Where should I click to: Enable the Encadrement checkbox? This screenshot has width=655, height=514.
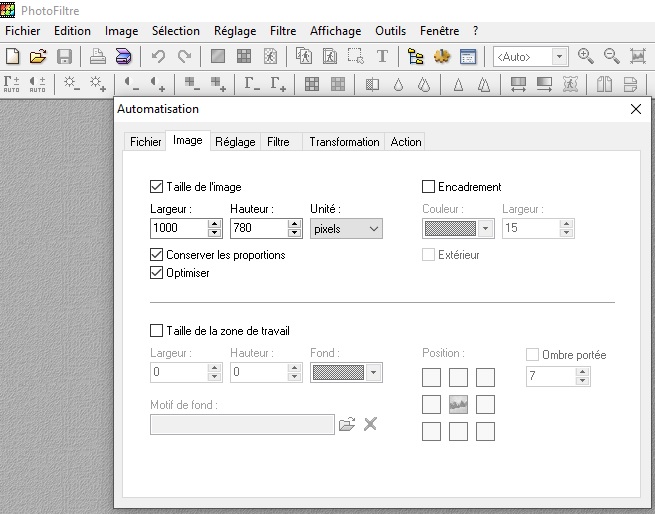[x=429, y=186]
